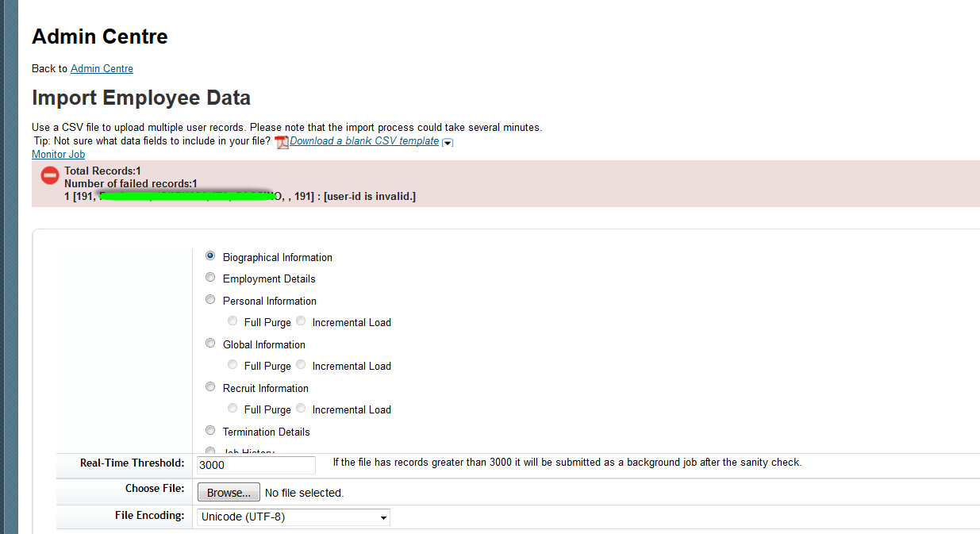Click the red error icon in the failure banner
This screenshot has height=534, width=980.
point(50,176)
